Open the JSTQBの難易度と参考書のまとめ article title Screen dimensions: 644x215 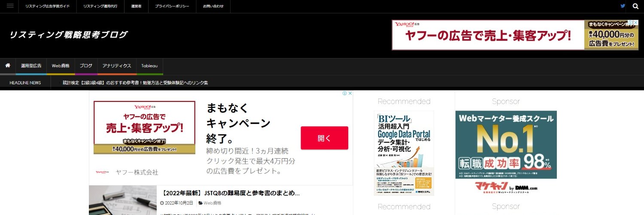pos(231,193)
